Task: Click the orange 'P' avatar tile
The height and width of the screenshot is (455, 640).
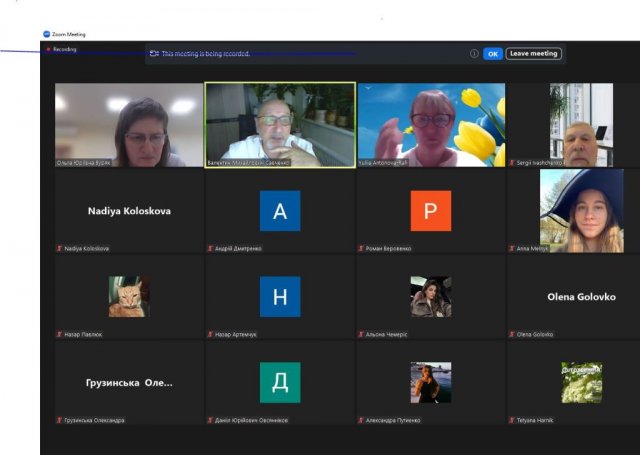Action: (x=430, y=211)
